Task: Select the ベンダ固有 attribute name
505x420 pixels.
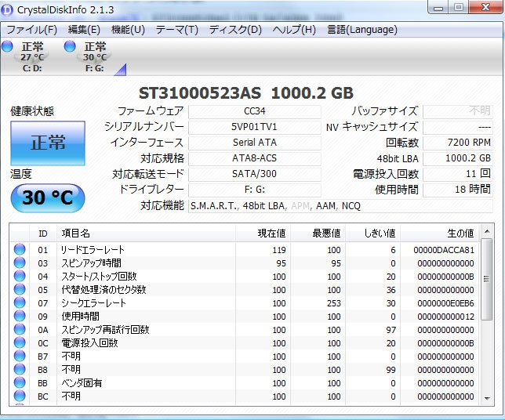Action: click(82, 383)
